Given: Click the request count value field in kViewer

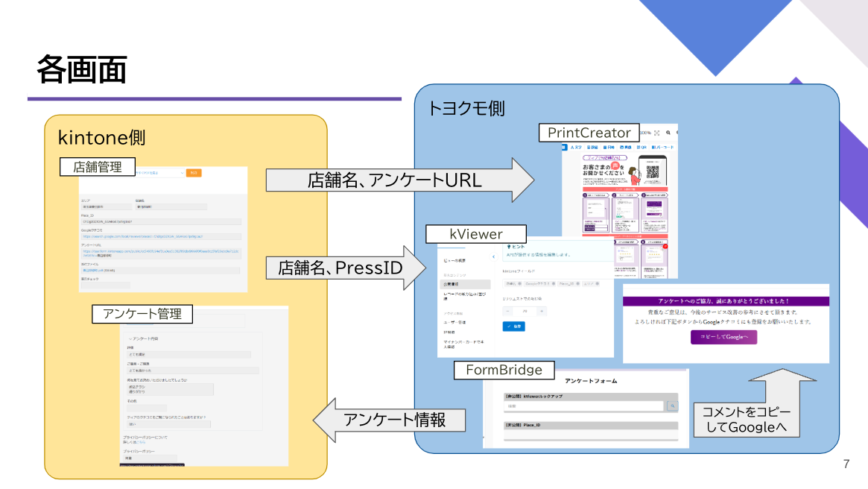Looking at the screenshot, I should (x=525, y=312).
